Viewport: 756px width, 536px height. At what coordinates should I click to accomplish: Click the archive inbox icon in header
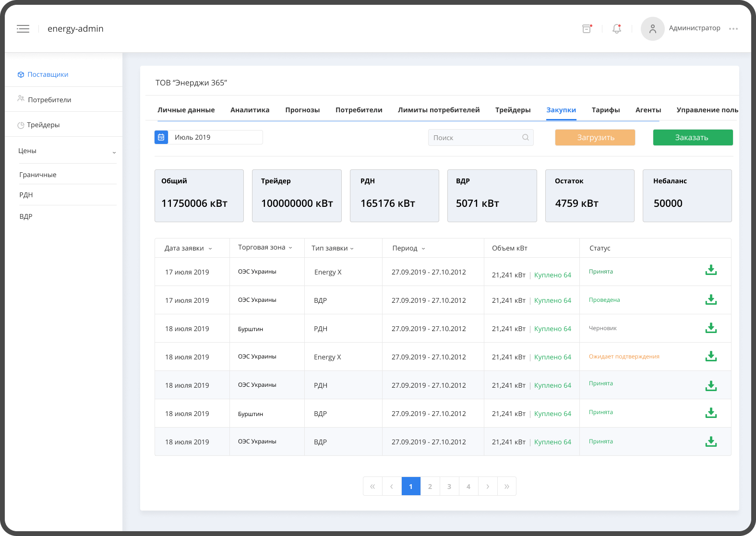click(587, 29)
